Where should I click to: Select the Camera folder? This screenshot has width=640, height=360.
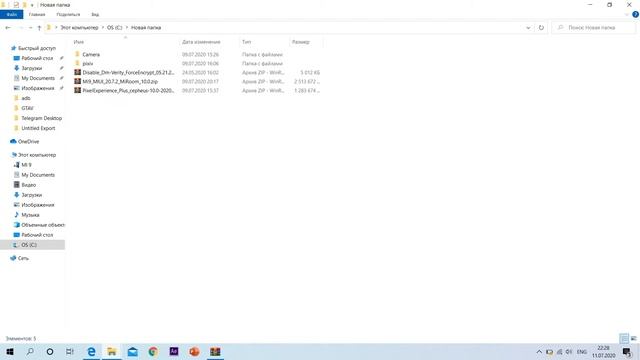(x=91, y=55)
